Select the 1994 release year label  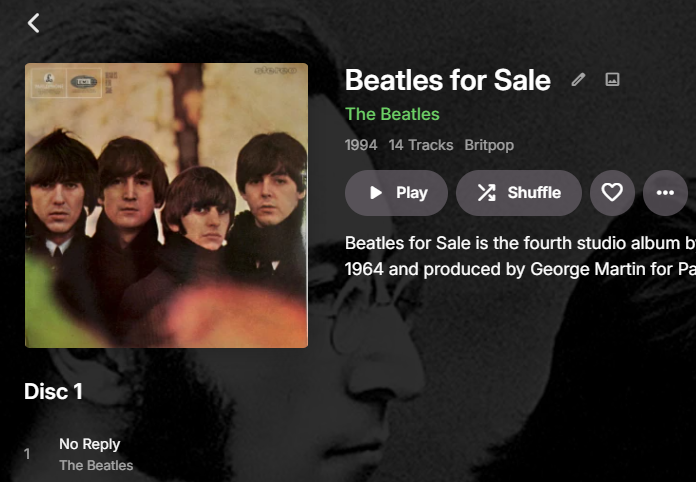[x=361, y=145]
